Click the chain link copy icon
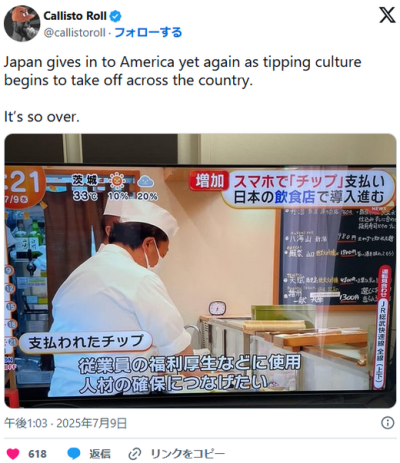 tap(135, 453)
